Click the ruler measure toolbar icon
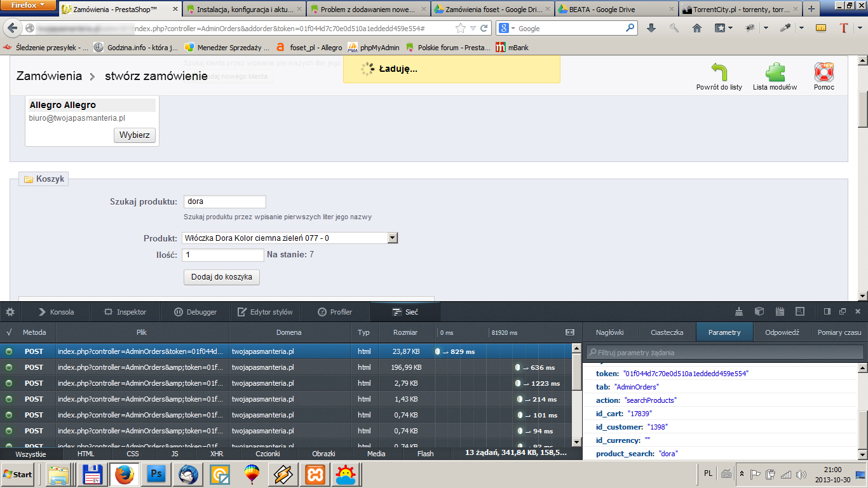The height and width of the screenshot is (488, 868). [x=820, y=28]
